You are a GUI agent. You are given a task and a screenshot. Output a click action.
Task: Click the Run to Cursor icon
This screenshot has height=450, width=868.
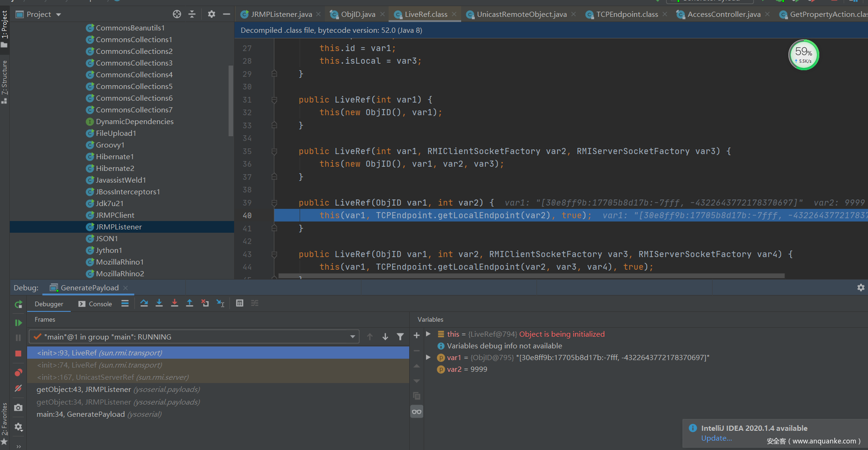pyautogui.click(x=221, y=303)
